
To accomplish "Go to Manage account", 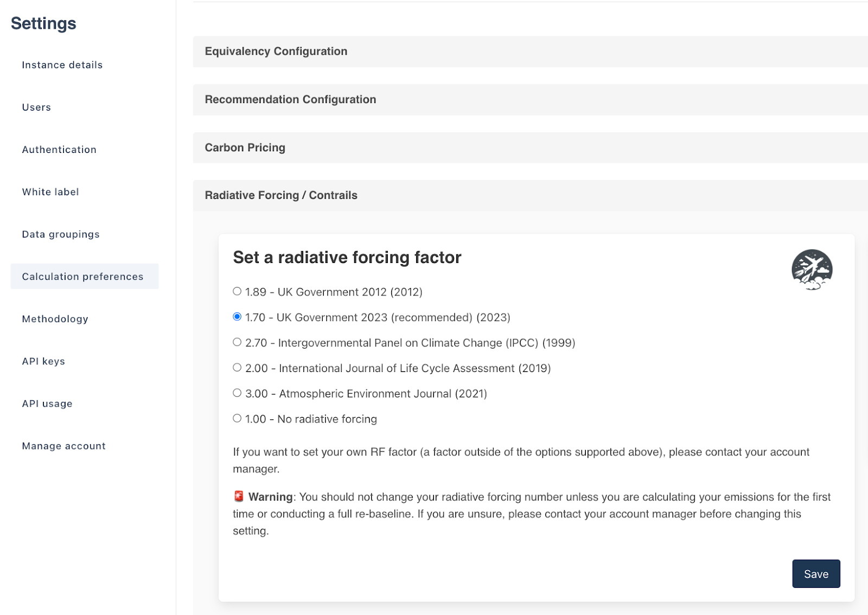I will point(64,446).
